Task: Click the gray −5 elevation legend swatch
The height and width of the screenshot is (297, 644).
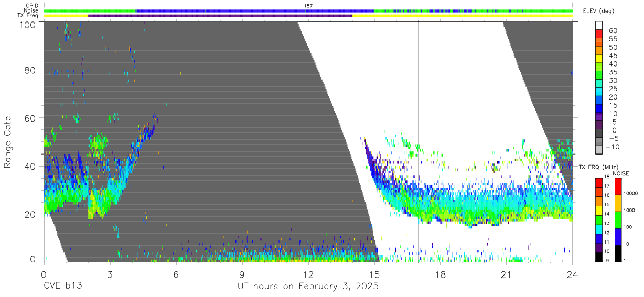Action: pyautogui.click(x=599, y=141)
